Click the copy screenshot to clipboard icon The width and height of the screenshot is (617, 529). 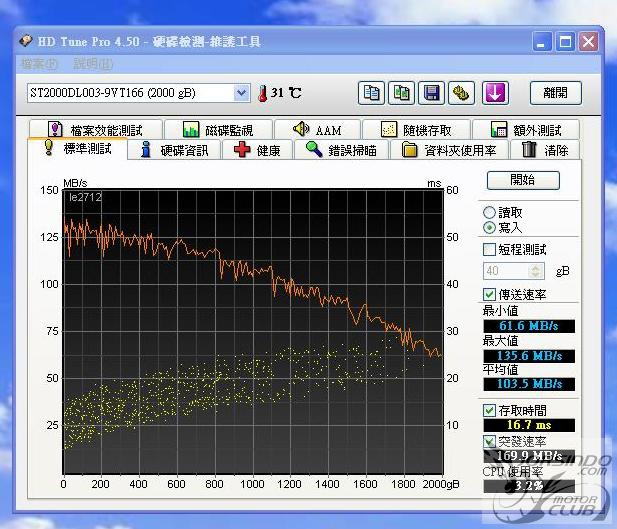[x=401, y=93]
